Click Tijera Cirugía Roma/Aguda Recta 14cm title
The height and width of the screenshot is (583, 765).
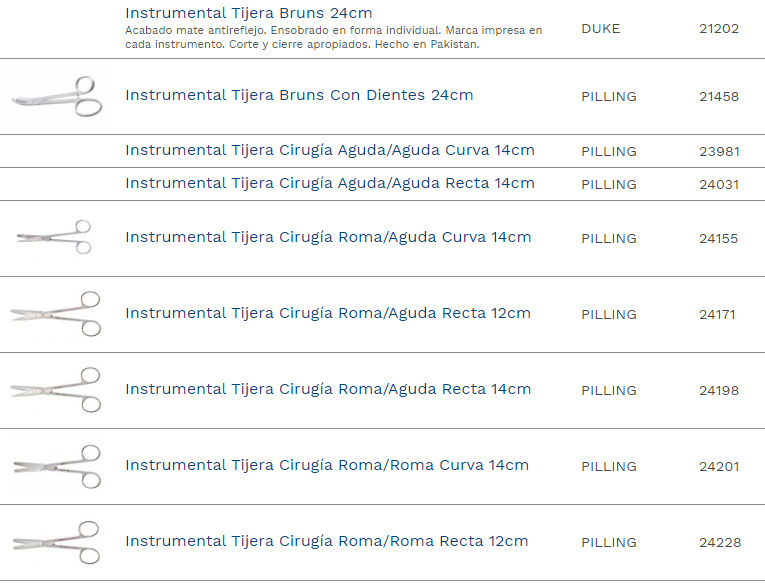(x=327, y=390)
